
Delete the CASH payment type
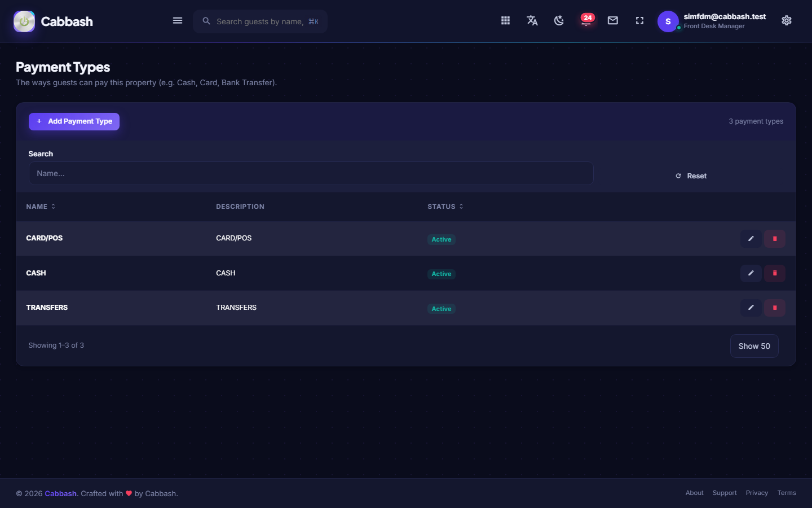(775, 273)
